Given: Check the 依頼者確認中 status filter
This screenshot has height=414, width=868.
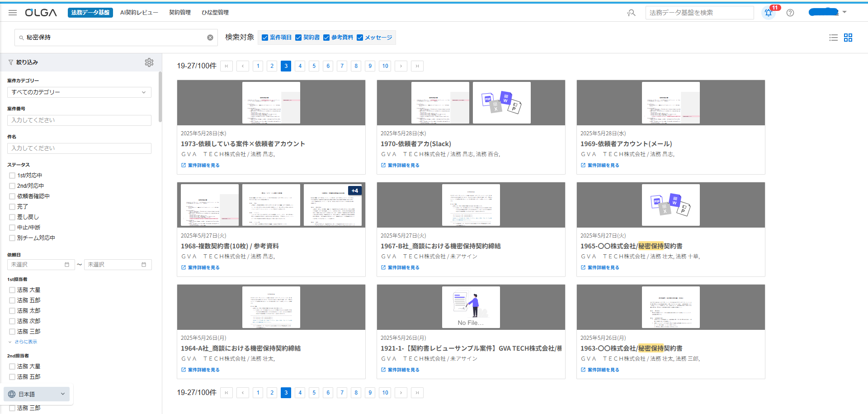Looking at the screenshot, I should (12, 196).
